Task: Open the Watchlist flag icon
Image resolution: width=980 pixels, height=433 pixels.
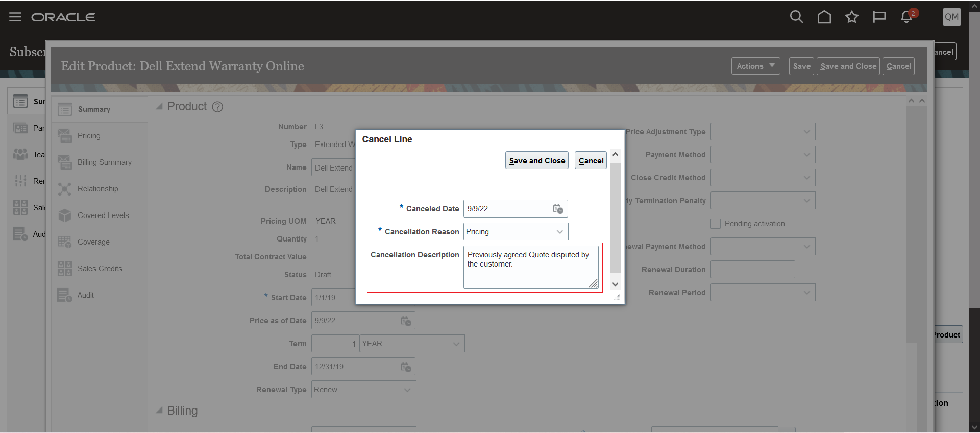Action: coord(879,17)
